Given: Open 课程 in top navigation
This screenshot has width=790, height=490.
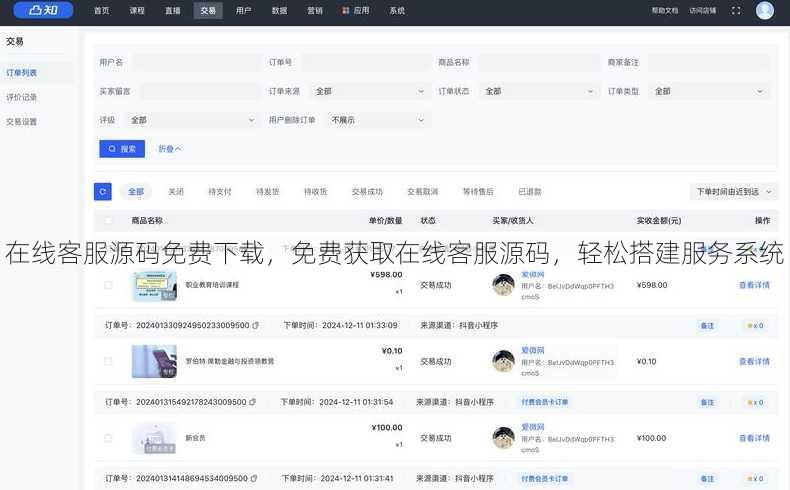Looking at the screenshot, I should click(137, 11).
